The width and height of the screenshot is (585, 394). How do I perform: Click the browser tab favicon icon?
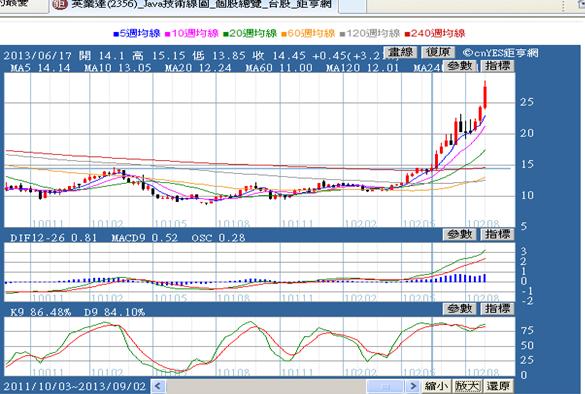click(60, 4)
